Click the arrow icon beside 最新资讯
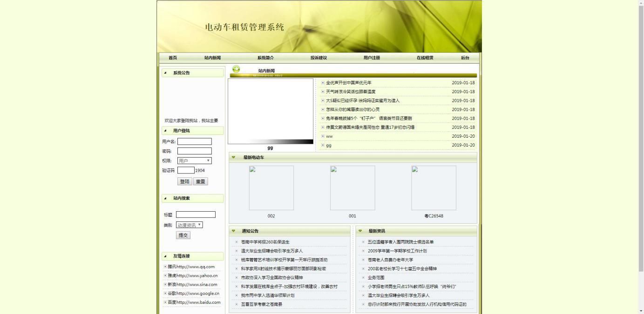The height and width of the screenshot is (314, 644). tap(360, 230)
